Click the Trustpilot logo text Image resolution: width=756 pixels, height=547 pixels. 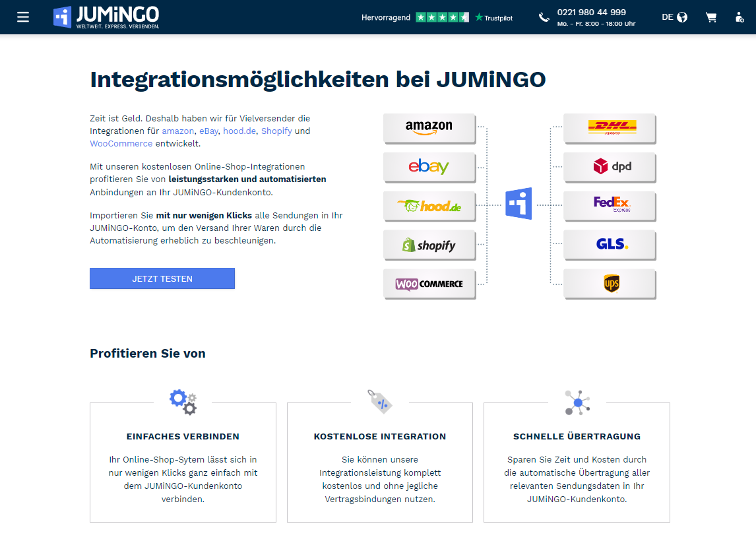click(x=493, y=18)
